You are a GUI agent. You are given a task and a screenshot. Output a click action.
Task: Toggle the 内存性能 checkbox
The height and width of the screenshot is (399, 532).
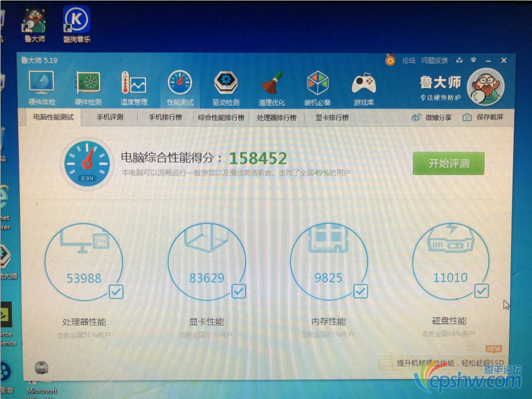[361, 291]
